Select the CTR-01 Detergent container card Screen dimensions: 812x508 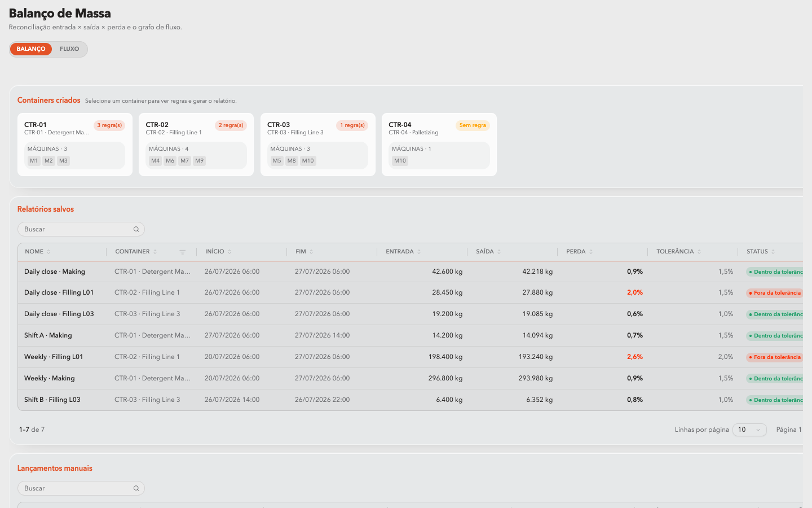pyautogui.click(x=75, y=144)
